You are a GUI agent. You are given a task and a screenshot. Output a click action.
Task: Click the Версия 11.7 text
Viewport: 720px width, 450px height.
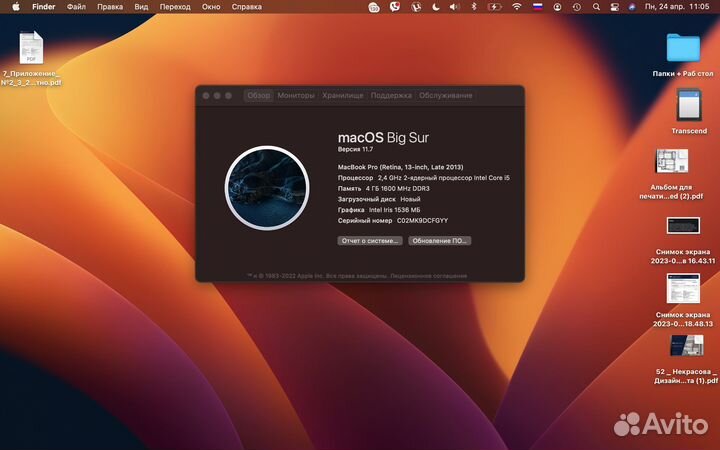tap(355, 149)
